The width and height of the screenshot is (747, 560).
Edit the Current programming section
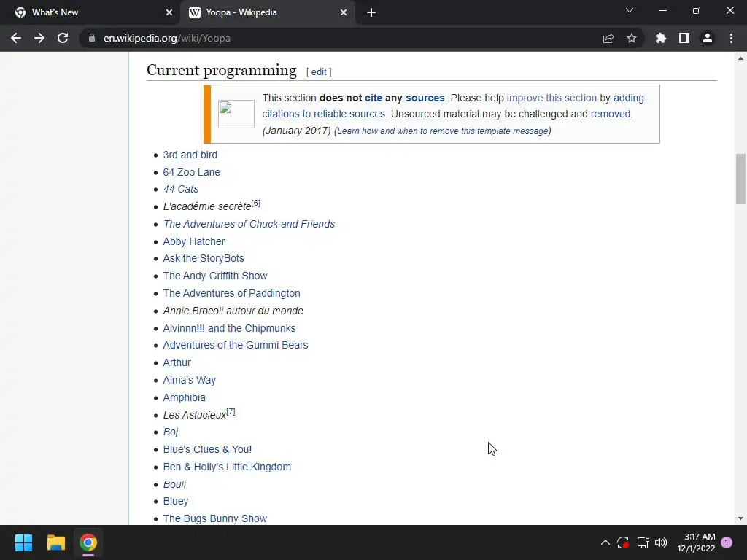319,72
